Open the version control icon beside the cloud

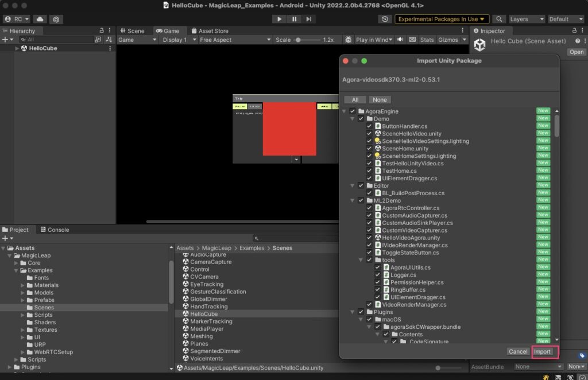click(56, 19)
